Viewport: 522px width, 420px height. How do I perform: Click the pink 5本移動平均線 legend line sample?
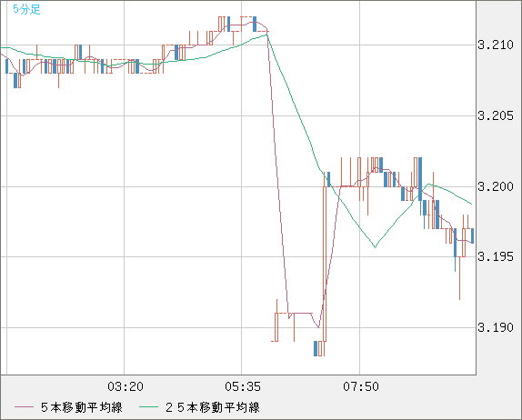click(24, 407)
